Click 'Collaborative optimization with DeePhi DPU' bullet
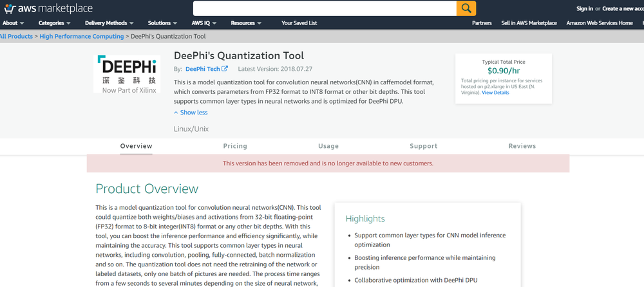The image size is (644, 287). pyautogui.click(x=415, y=280)
